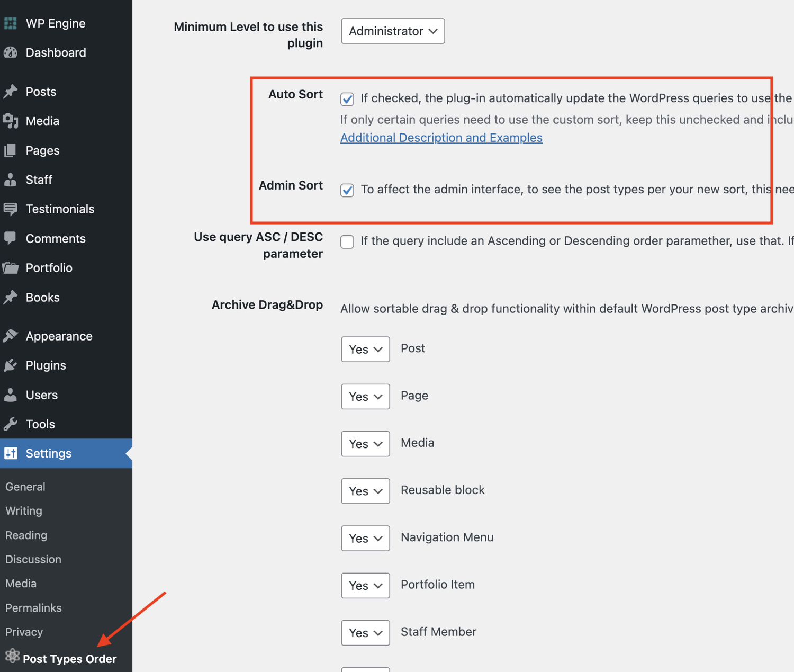Click the Settings sliders icon

click(11, 453)
